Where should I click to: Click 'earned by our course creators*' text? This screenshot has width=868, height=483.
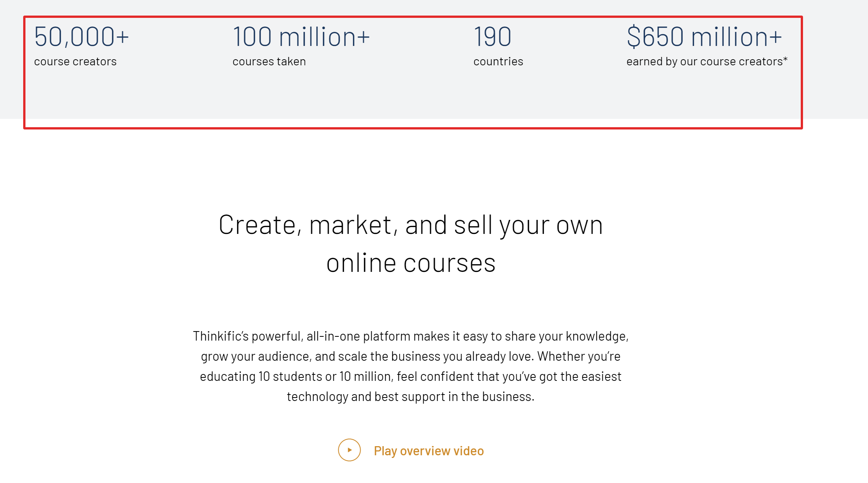point(706,61)
